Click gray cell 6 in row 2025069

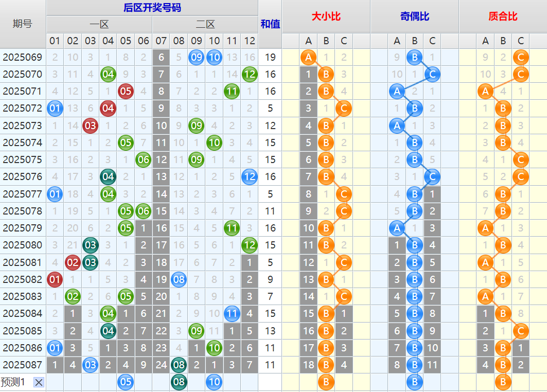tap(161, 57)
